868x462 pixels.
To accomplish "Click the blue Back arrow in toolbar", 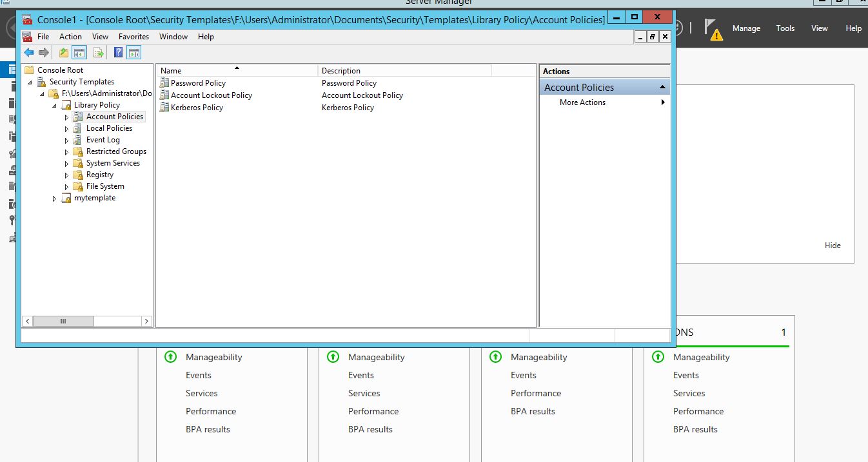I will (29, 53).
